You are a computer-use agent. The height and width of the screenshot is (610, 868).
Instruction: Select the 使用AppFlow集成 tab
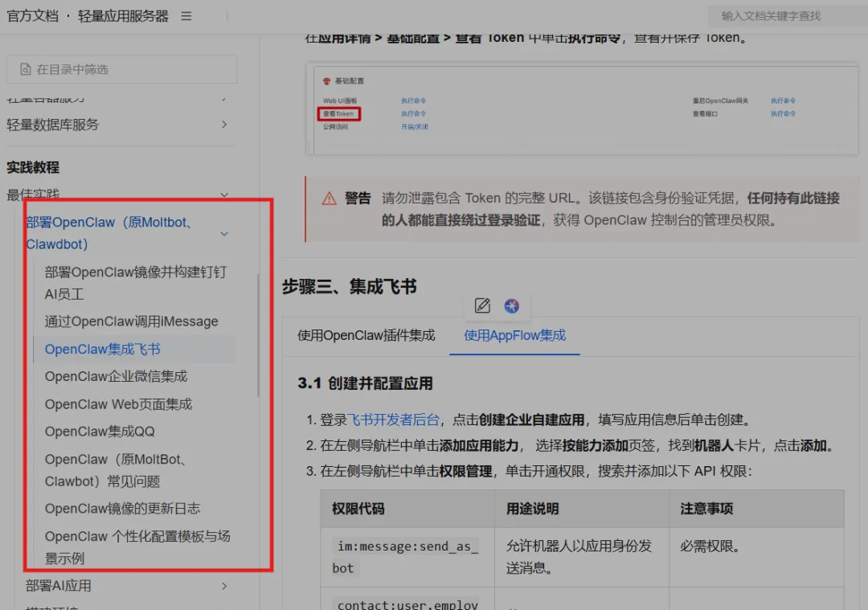514,336
